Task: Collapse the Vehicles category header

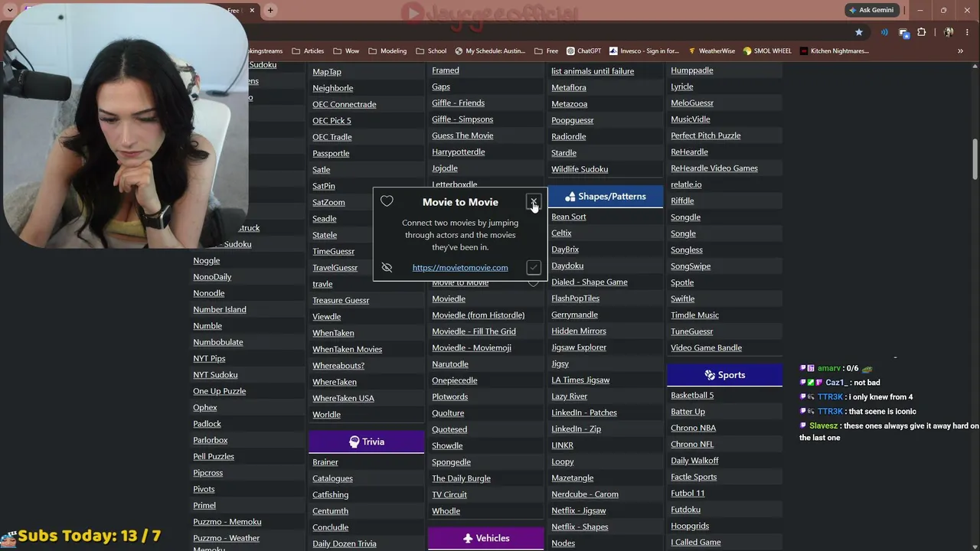Action: click(x=485, y=538)
